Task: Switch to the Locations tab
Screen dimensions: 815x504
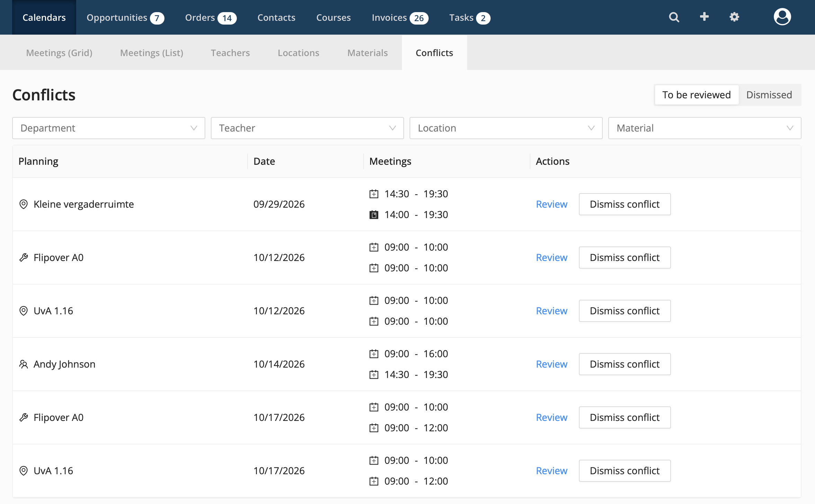Action: click(x=298, y=53)
